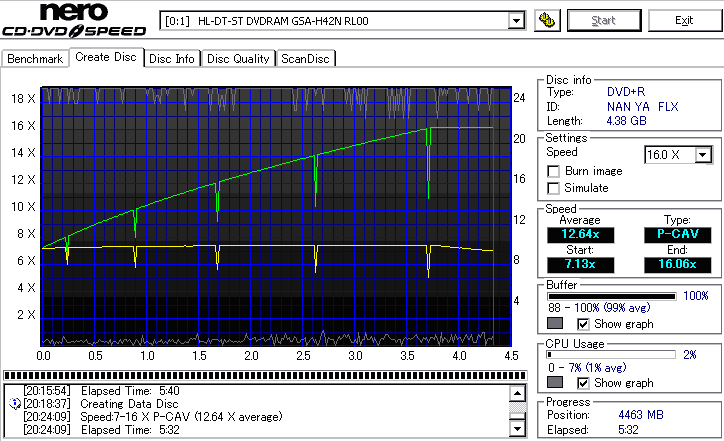Click the log scrollbar thumb
The height and width of the screenshot is (441, 724).
(x=517, y=416)
